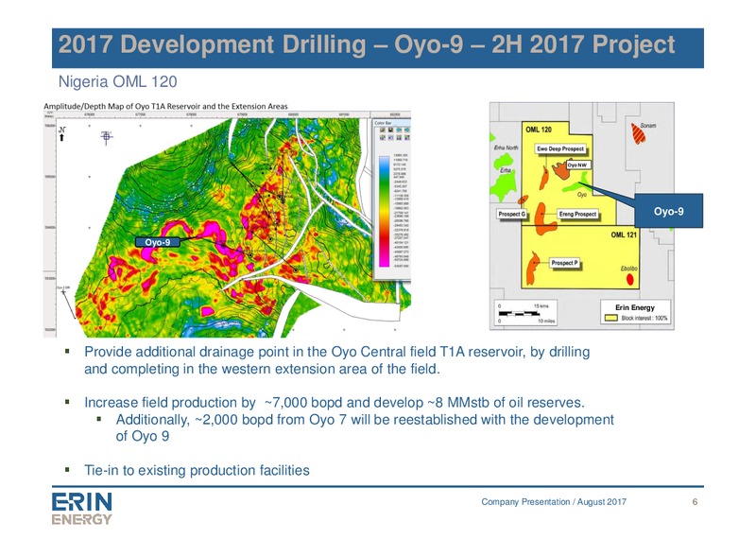Select the OML 121 block label
The height and width of the screenshot is (539, 756).
pyautogui.click(x=624, y=235)
